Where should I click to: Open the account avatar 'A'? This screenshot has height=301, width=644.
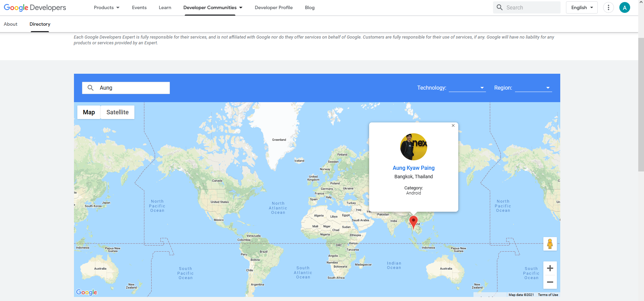point(624,7)
